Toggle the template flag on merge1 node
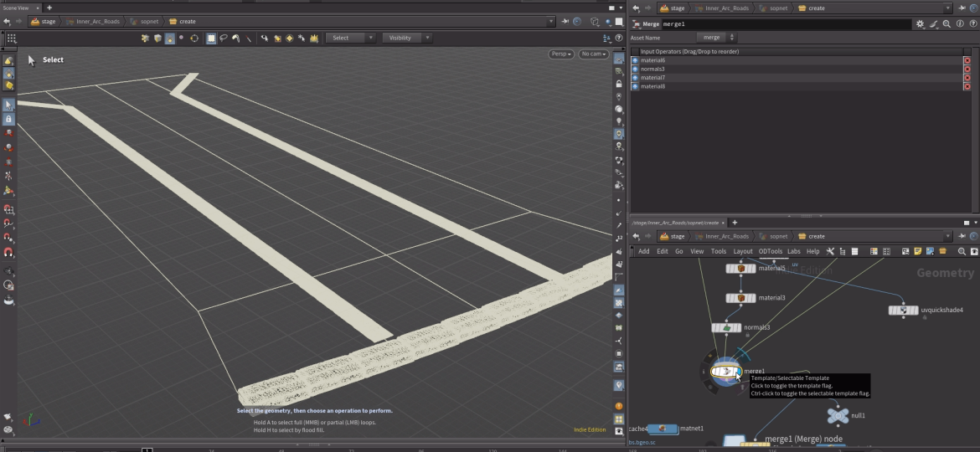Image resolution: width=980 pixels, height=452 pixels. click(x=736, y=372)
